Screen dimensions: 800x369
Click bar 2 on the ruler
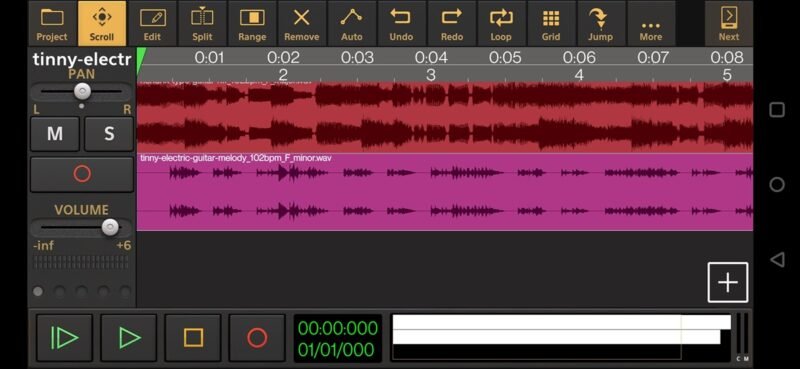[283, 75]
